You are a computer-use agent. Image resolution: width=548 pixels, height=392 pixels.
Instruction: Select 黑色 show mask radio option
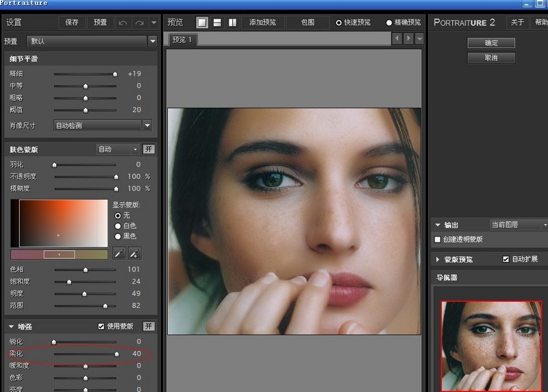pyautogui.click(x=118, y=236)
